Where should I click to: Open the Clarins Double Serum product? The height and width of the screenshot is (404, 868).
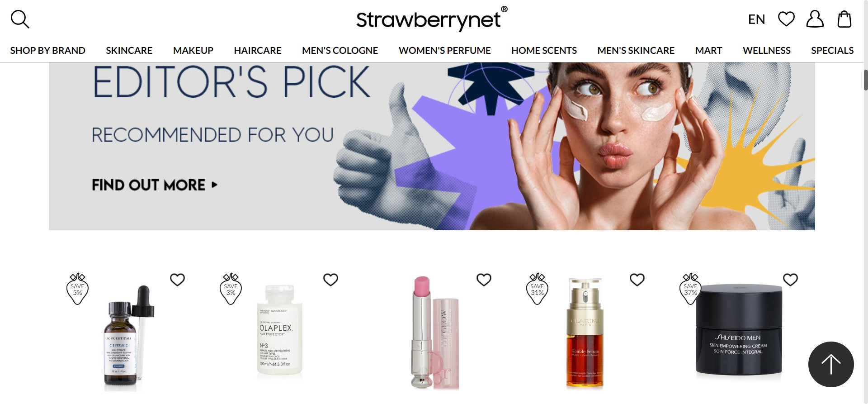click(x=585, y=334)
